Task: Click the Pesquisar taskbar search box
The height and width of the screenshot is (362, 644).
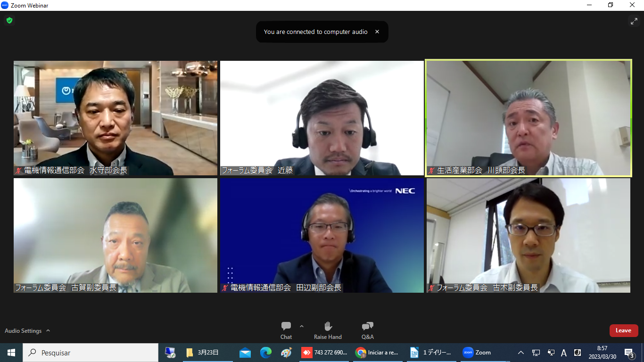Action: click(x=91, y=353)
